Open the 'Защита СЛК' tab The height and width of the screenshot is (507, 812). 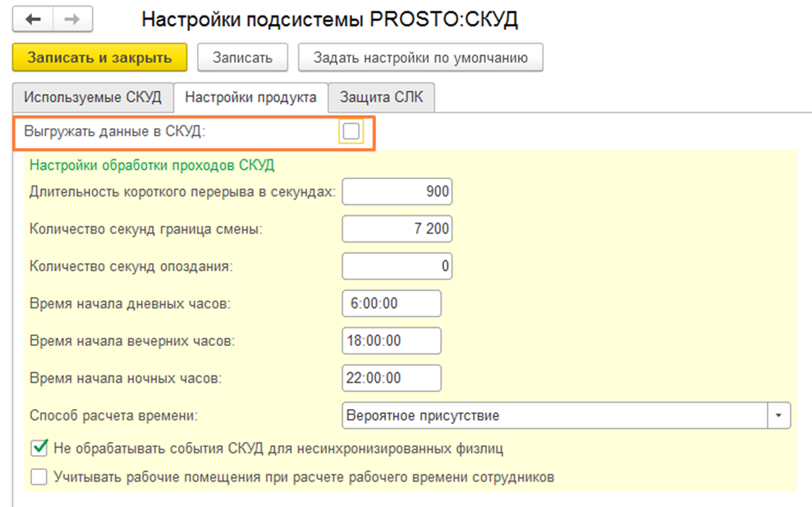pyautogui.click(x=381, y=97)
